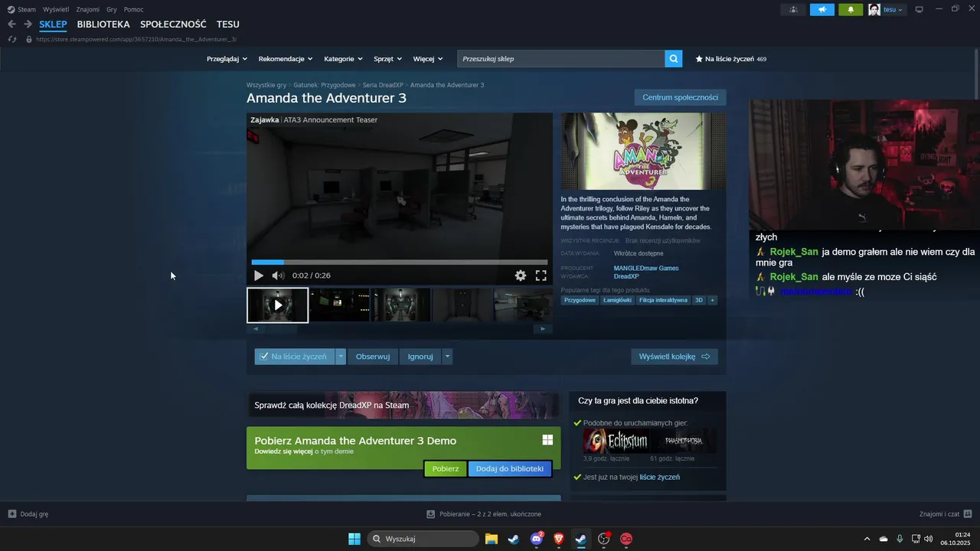Open the video settings gear
The height and width of the screenshot is (551, 980).
[x=521, y=275]
